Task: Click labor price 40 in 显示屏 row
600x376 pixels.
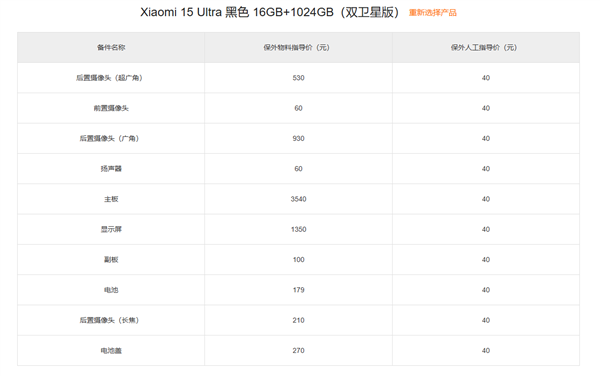Action: tap(486, 229)
